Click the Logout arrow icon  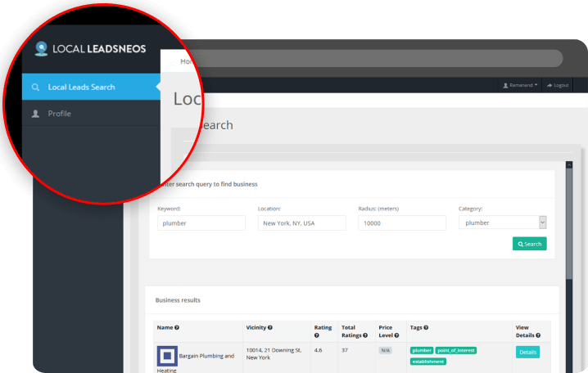(x=550, y=85)
